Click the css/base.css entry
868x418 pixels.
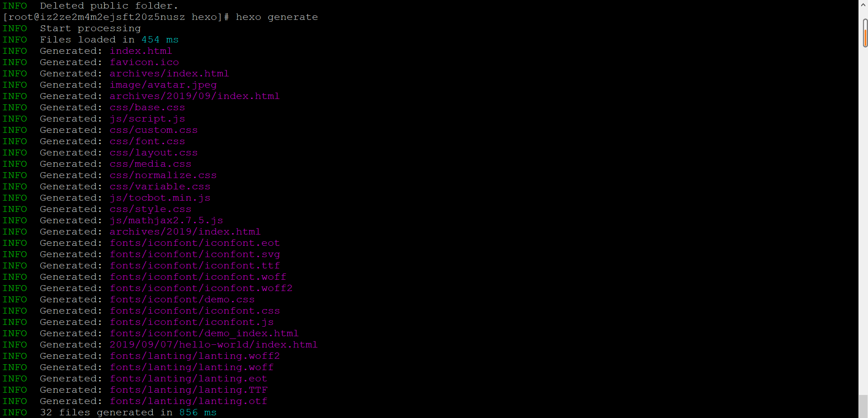(x=147, y=107)
